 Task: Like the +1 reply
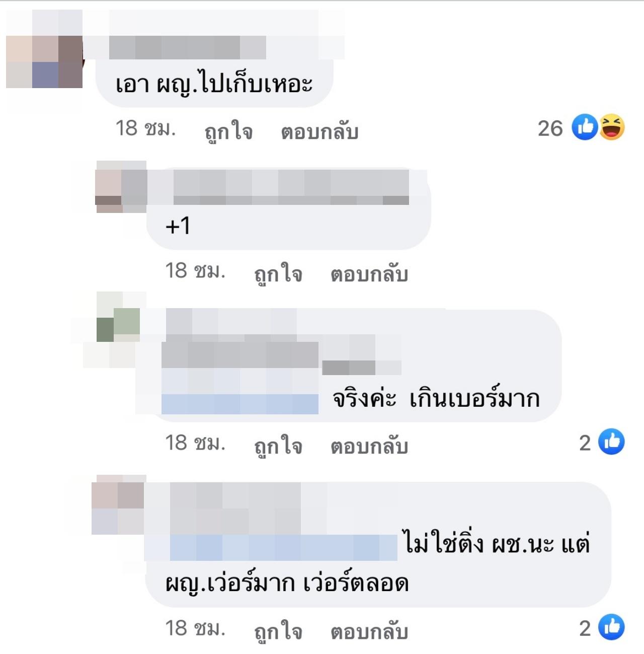[x=278, y=274]
